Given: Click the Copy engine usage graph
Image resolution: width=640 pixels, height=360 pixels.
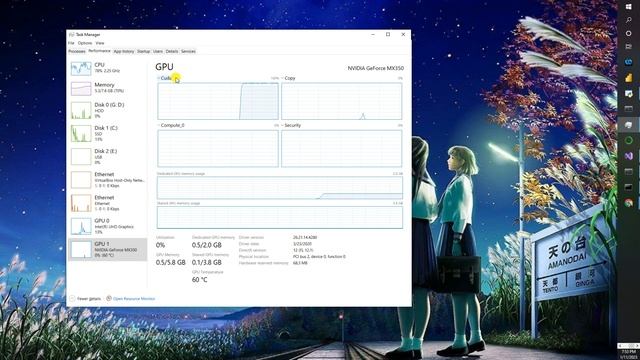Looking at the screenshot, I should tap(342, 101).
